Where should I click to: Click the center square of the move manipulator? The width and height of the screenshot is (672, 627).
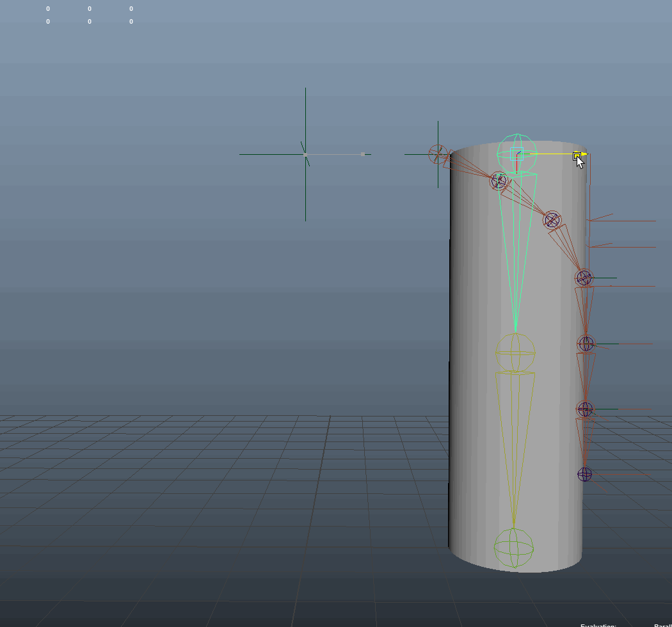[x=515, y=154]
